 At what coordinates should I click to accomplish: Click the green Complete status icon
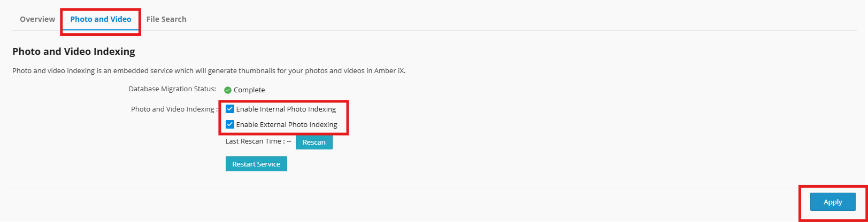point(228,90)
